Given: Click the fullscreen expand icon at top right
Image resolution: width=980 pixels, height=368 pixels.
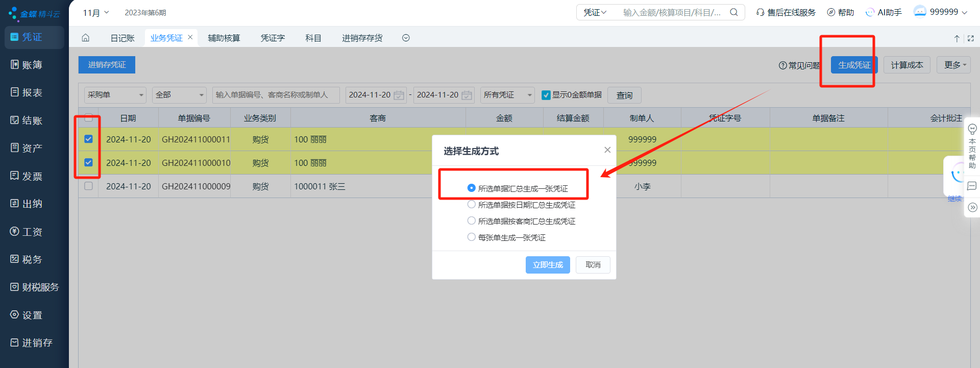Looking at the screenshot, I should coord(970,38).
